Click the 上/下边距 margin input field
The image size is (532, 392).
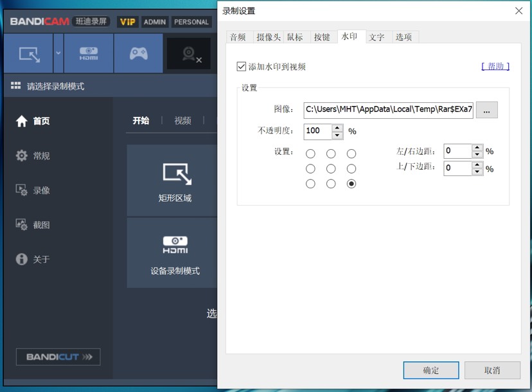pos(457,168)
